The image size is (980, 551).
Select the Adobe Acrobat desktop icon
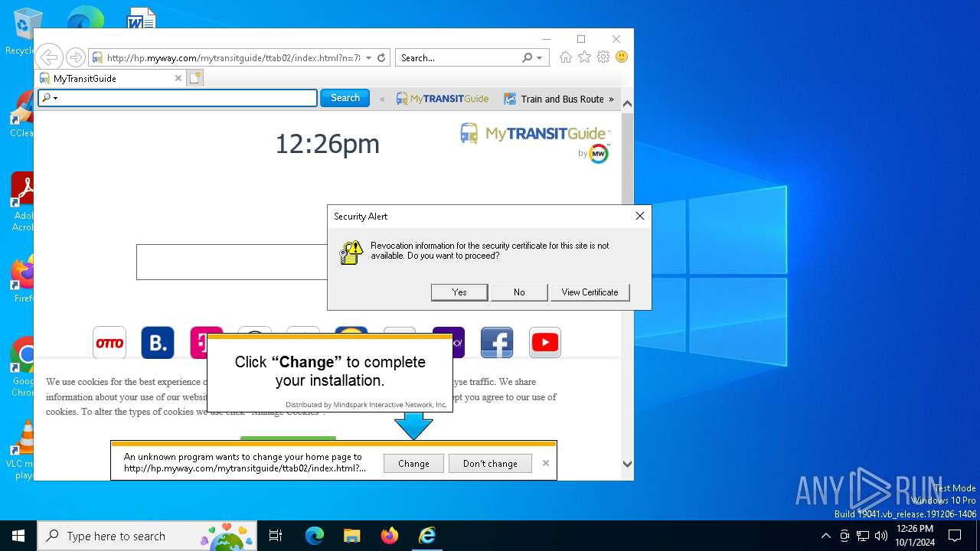click(22, 202)
